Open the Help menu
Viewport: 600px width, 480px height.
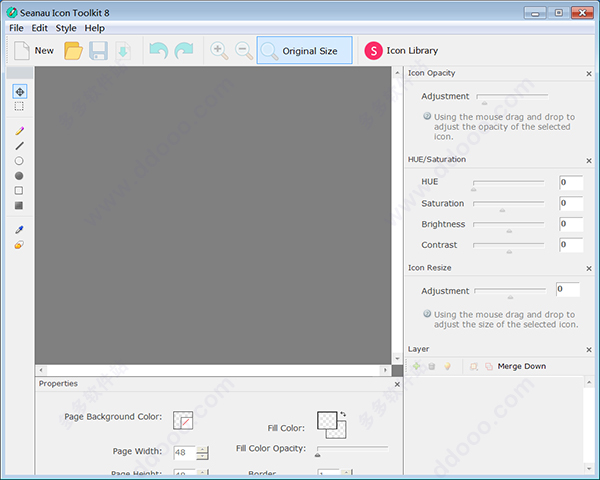tap(95, 28)
